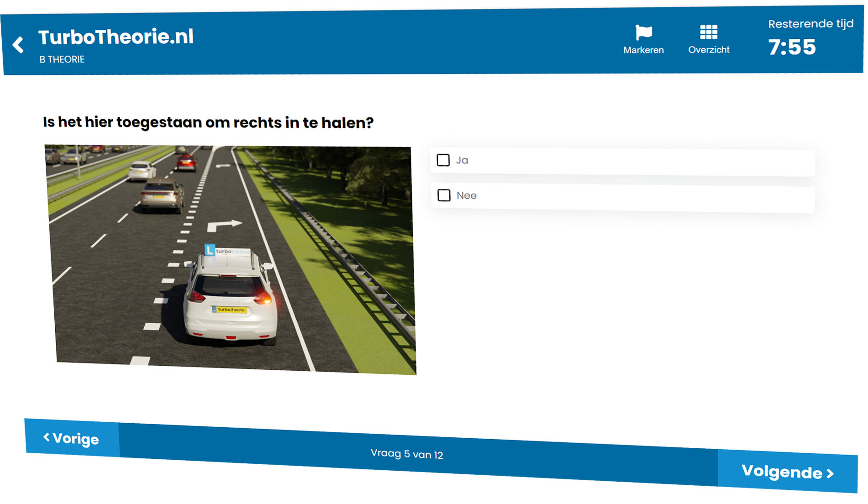Screen dimensions: 868x504
Task: Select the Nee answer label text
Action: (x=467, y=195)
